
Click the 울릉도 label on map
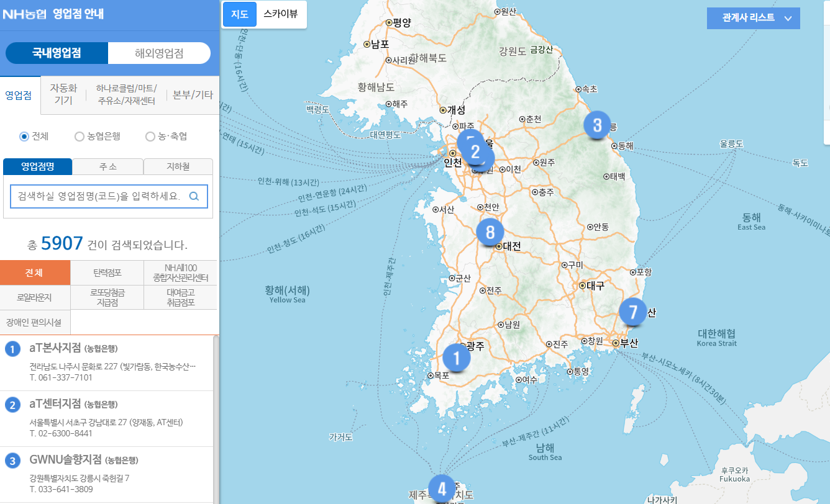pyautogui.click(x=731, y=143)
